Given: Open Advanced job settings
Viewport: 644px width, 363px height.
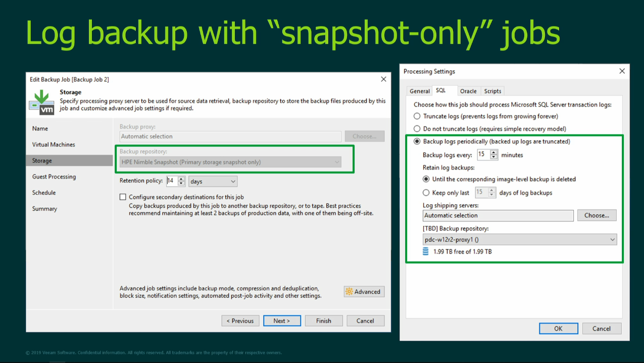Looking at the screenshot, I should click(364, 292).
